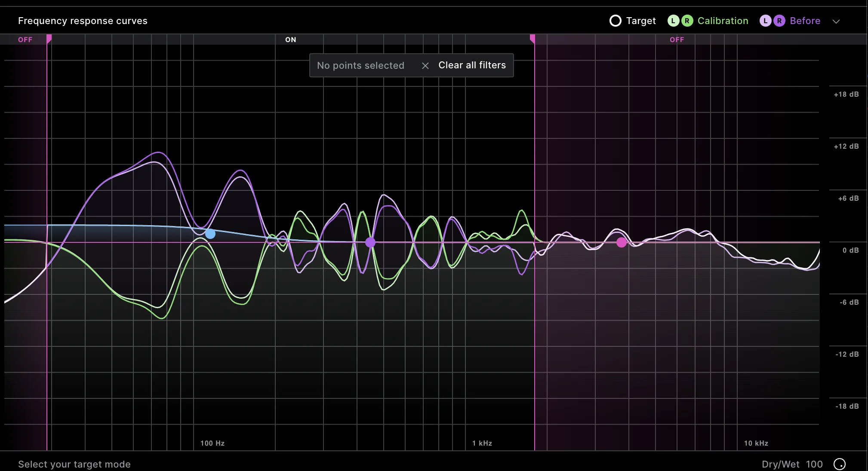Toggle Before right channel R

[779, 21]
